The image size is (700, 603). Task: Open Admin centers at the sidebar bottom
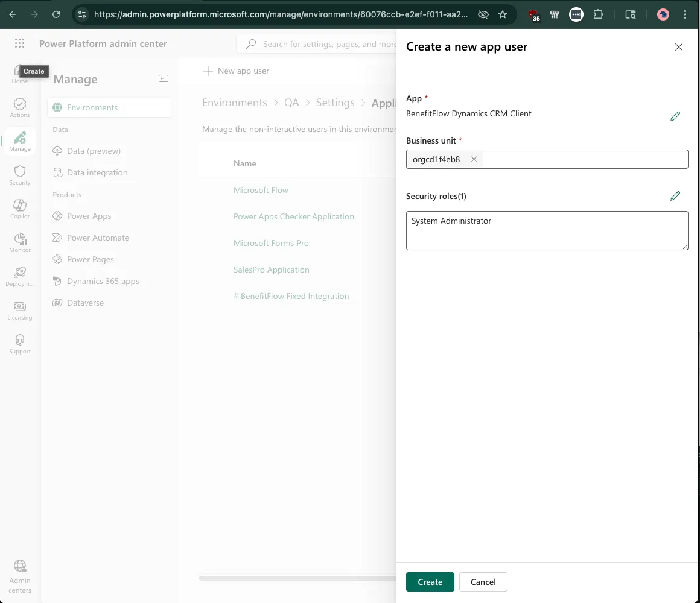coord(19,576)
